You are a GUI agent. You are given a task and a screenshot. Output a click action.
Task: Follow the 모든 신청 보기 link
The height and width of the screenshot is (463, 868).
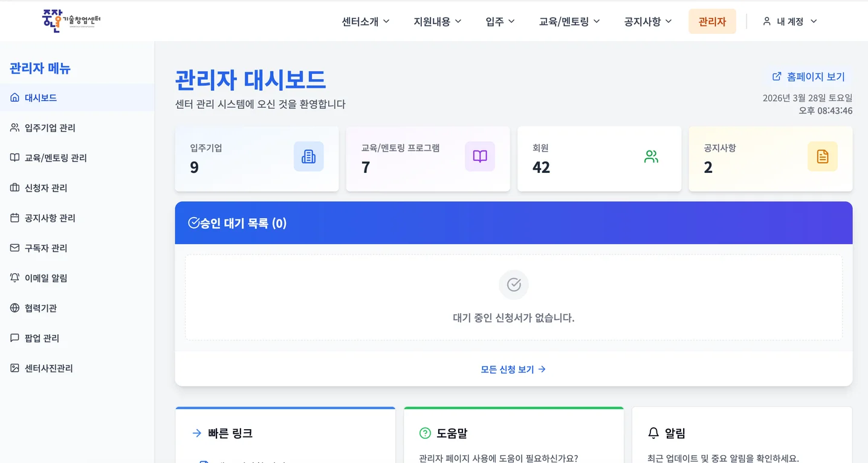(x=513, y=369)
